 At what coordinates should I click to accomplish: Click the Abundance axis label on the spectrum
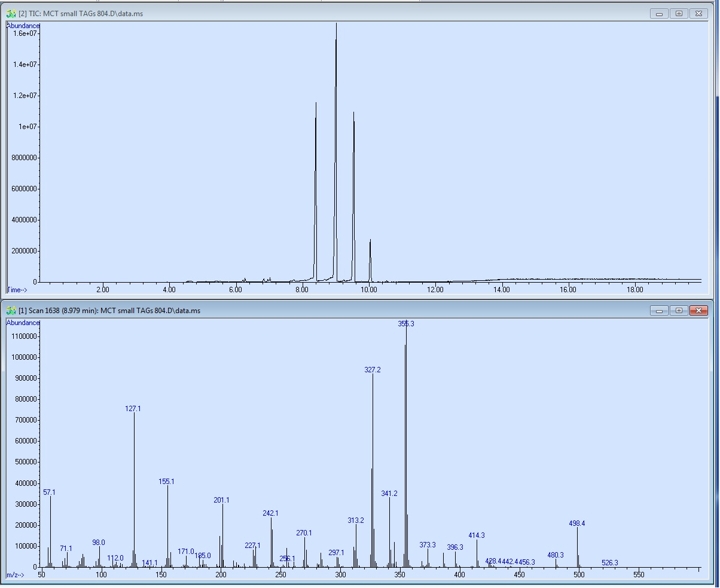click(22, 322)
